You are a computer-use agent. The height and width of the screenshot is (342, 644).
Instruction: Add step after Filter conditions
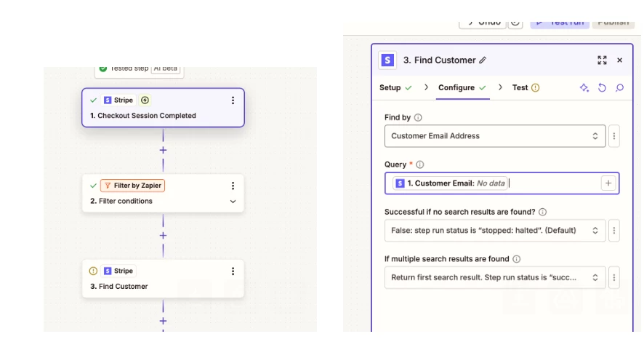tap(163, 236)
